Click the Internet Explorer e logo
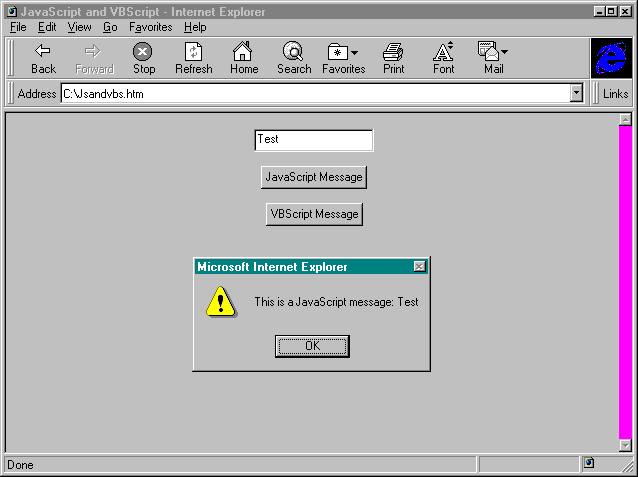This screenshot has height=477, width=638. click(x=611, y=58)
